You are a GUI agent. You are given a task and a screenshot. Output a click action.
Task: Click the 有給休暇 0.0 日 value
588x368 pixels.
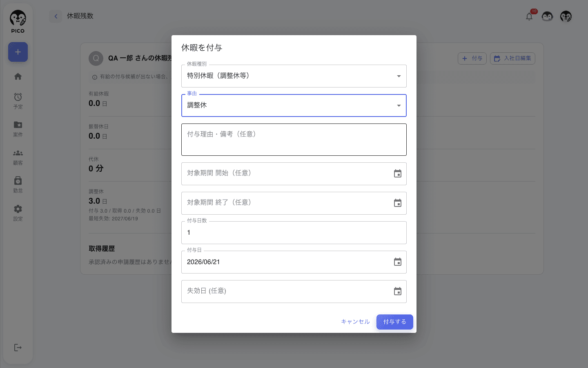click(x=98, y=103)
